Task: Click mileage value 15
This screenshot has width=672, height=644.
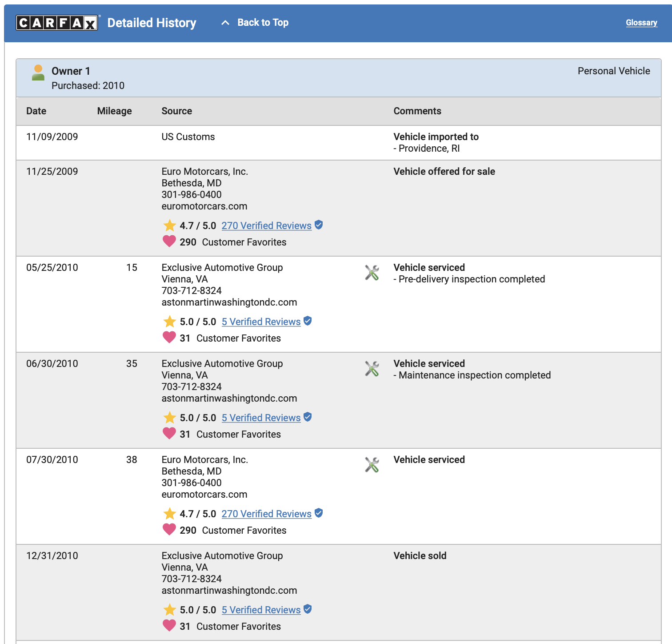Action: (132, 268)
